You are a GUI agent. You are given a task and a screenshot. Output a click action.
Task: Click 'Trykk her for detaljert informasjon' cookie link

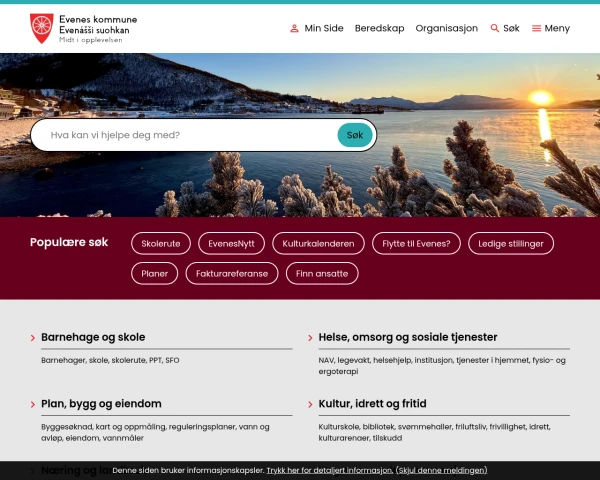tap(329, 470)
